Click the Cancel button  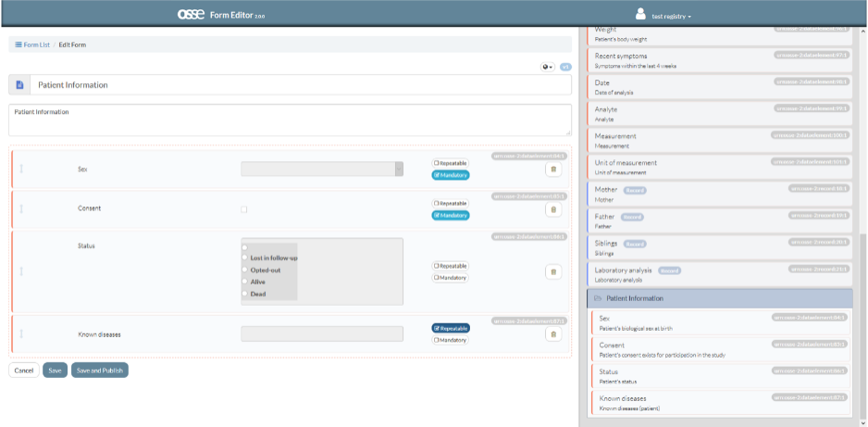(24, 370)
